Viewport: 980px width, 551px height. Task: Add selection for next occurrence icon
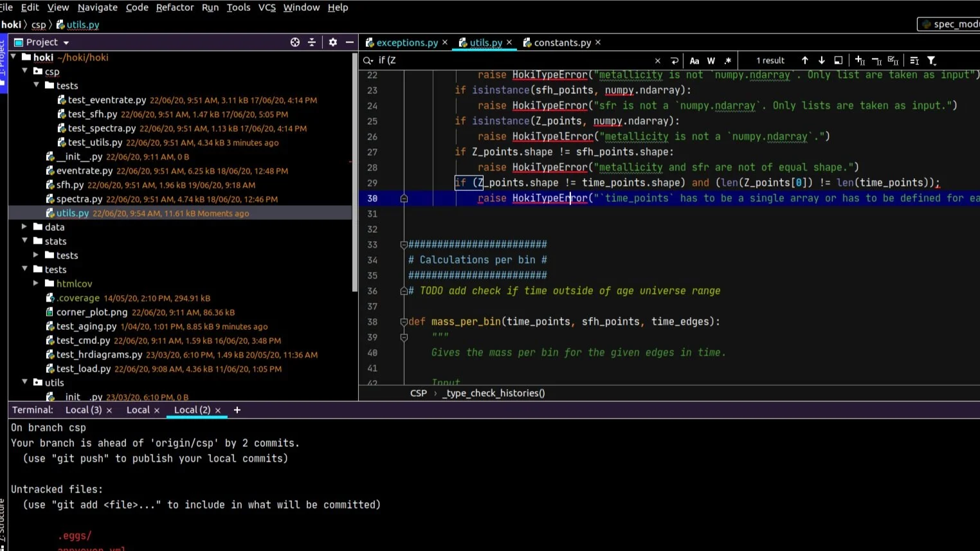coord(860,60)
